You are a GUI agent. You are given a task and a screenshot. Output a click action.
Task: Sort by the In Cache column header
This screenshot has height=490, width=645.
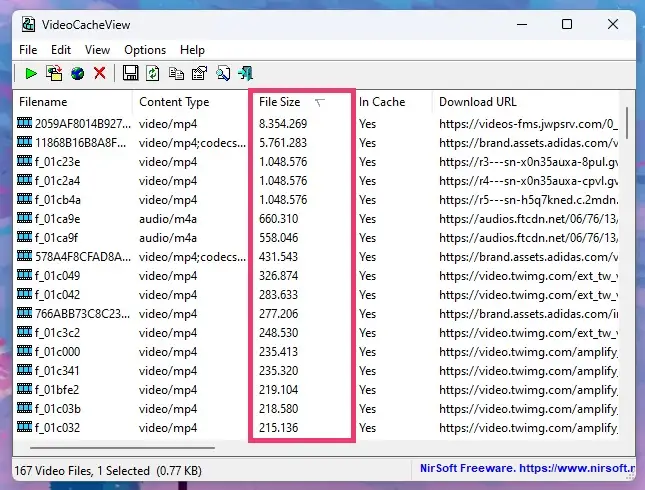pyautogui.click(x=393, y=102)
